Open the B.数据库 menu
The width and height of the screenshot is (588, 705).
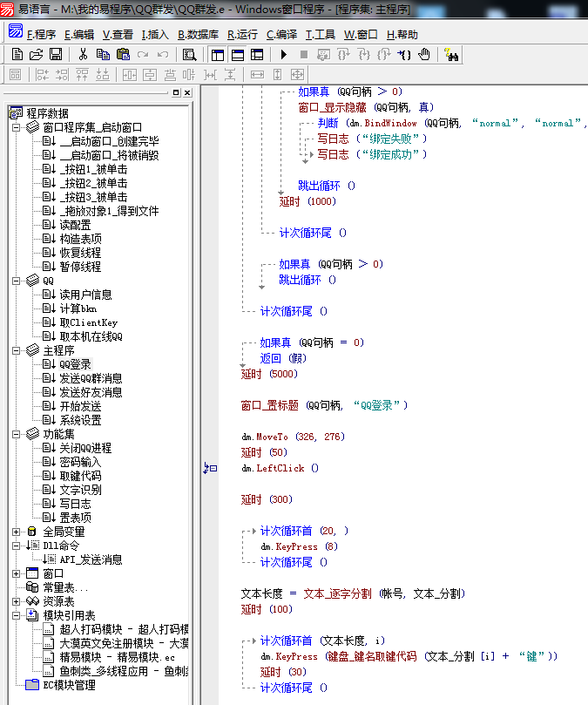click(x=199, y=35)
